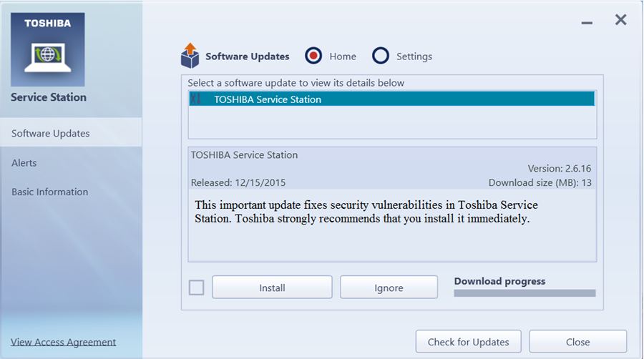Select TOSHIBA Service Station in the update list

(268, 99)
